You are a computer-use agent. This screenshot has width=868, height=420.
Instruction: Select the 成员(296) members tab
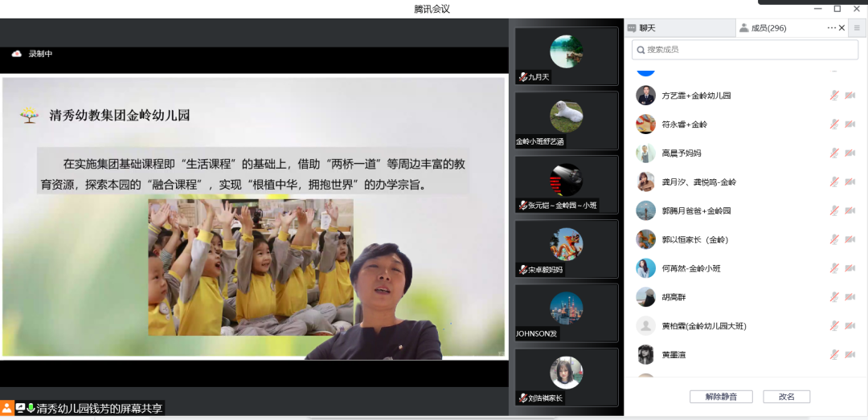coord(768,28)
